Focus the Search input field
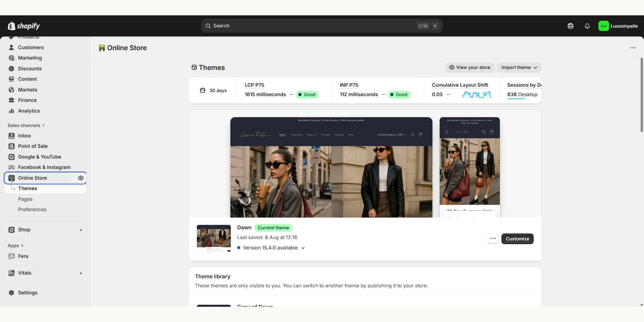This screenshot has width=644, height=322. pyautogui.click(x=322, y=26)
